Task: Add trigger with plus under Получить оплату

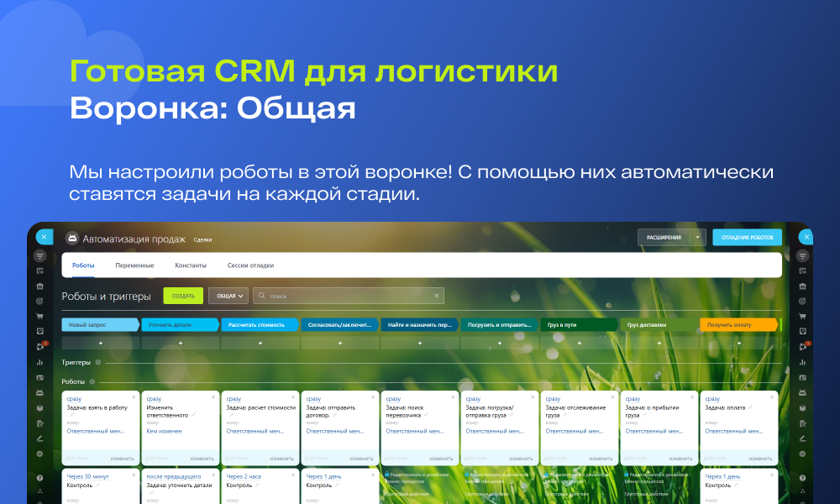Action: click(x=738, y=343)
